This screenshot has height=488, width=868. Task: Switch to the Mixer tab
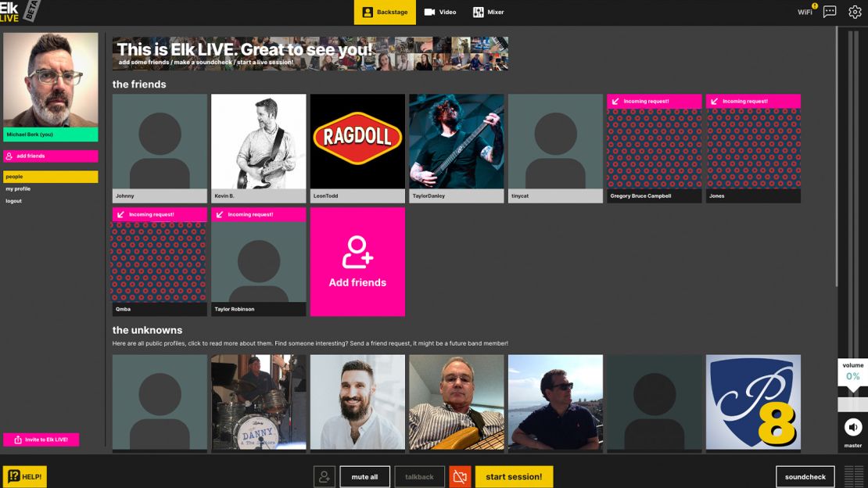[488, 13]
